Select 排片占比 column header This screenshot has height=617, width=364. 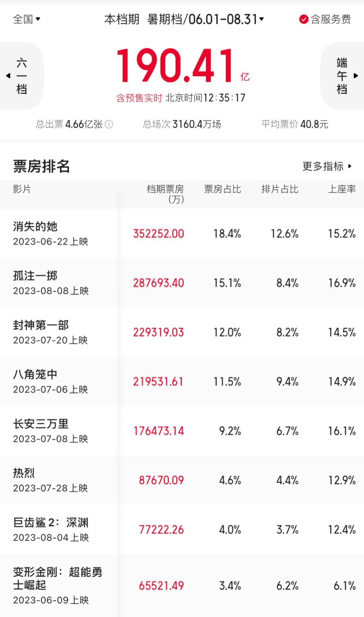(280, 189)
